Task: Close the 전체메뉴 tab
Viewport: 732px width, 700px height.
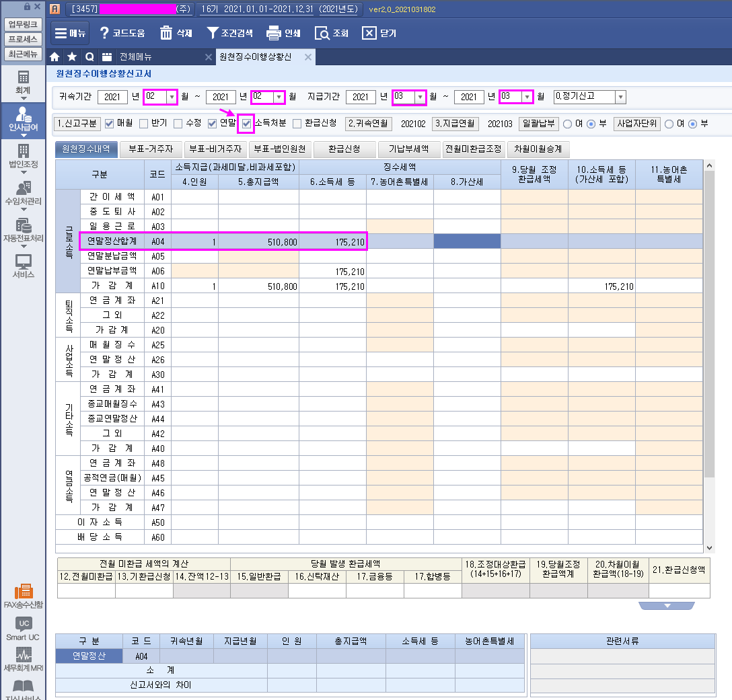Action: point(208,57)
